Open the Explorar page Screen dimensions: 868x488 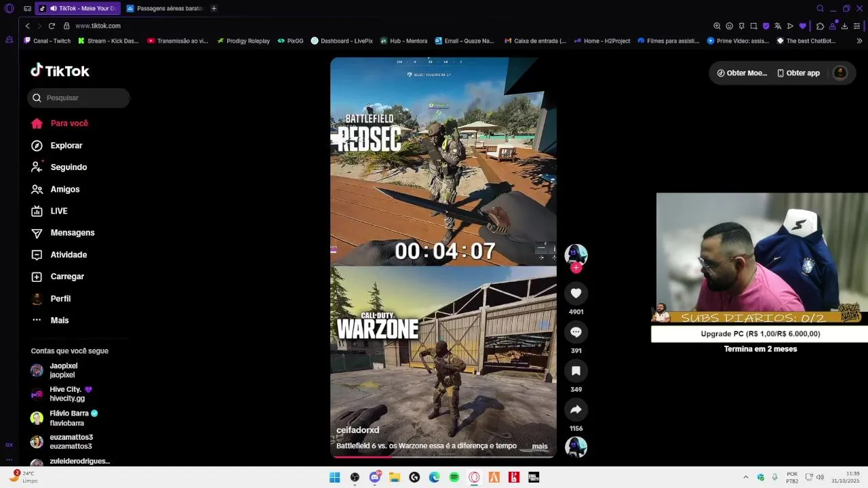click(57, 146)
